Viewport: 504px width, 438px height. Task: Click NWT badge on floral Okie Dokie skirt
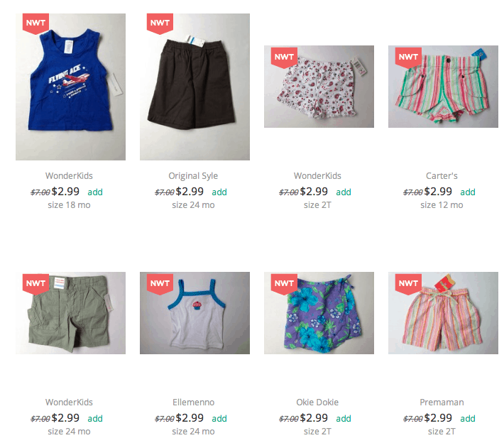click(x=284, y=284)
